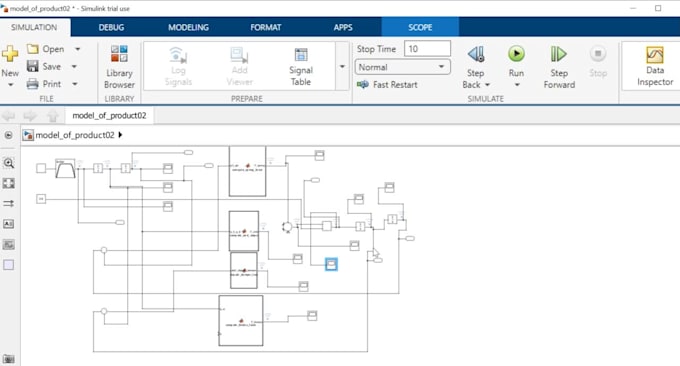
Task: Expand the Print dropdown arrow
Action: (x=75, y=84)
